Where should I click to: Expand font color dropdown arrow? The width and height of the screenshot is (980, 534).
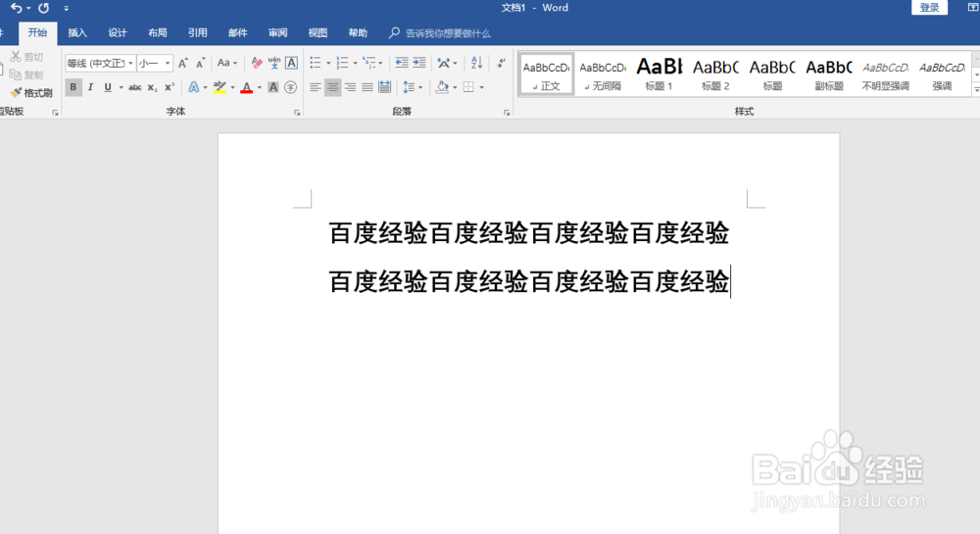(x=260, y=87)
